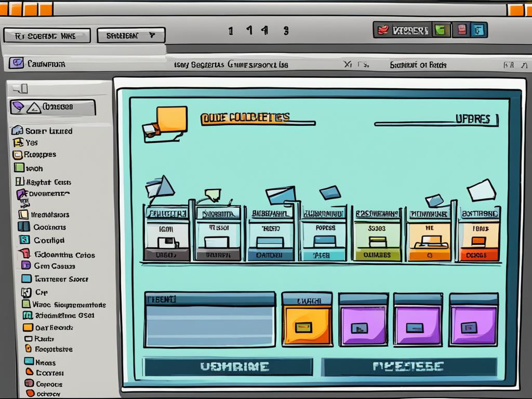532x399 pixels.
Task: Click the Upbres link in main panel header
Action: click(473, 119)
